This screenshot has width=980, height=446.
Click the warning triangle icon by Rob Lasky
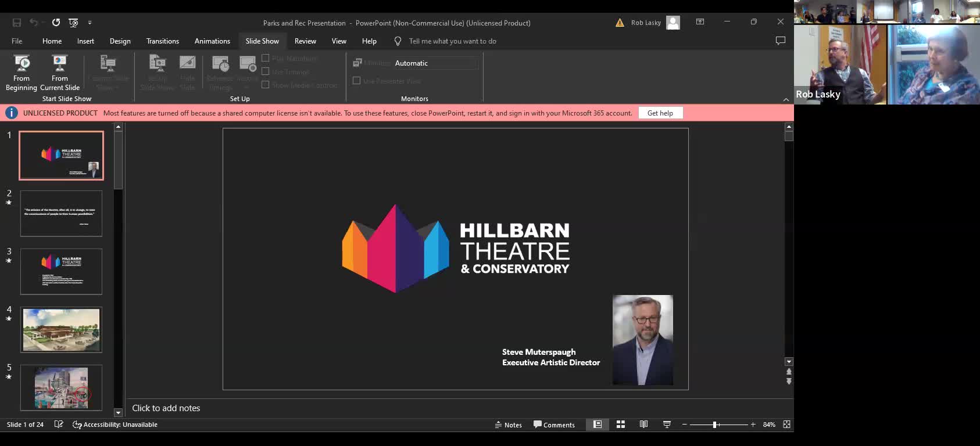click(620, 23)
